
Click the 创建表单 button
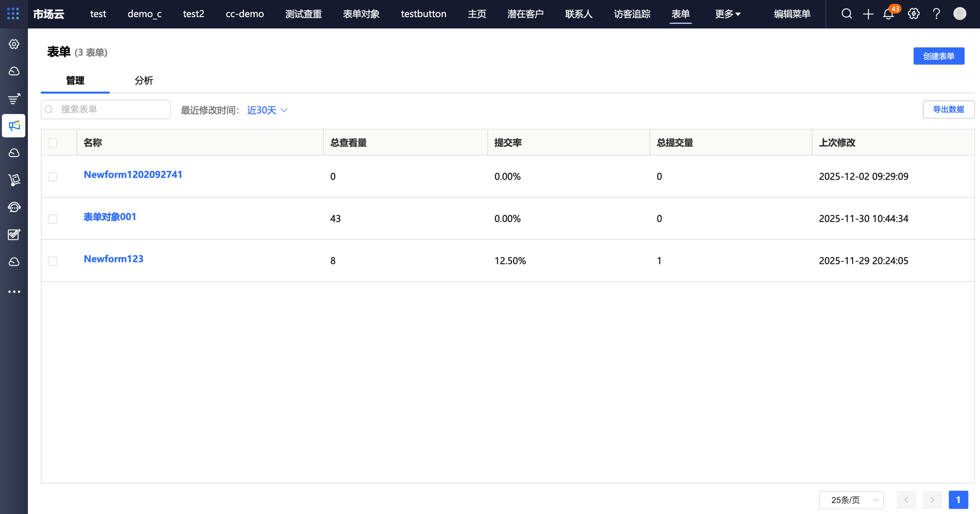938,56
